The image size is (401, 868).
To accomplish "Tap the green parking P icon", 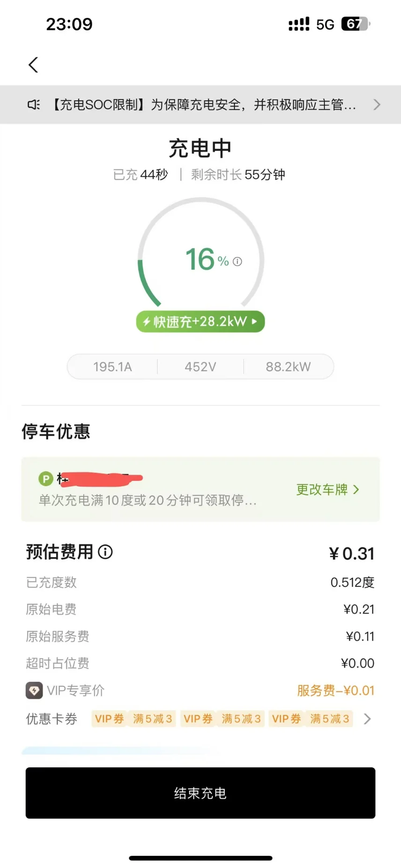I will 45,479.
